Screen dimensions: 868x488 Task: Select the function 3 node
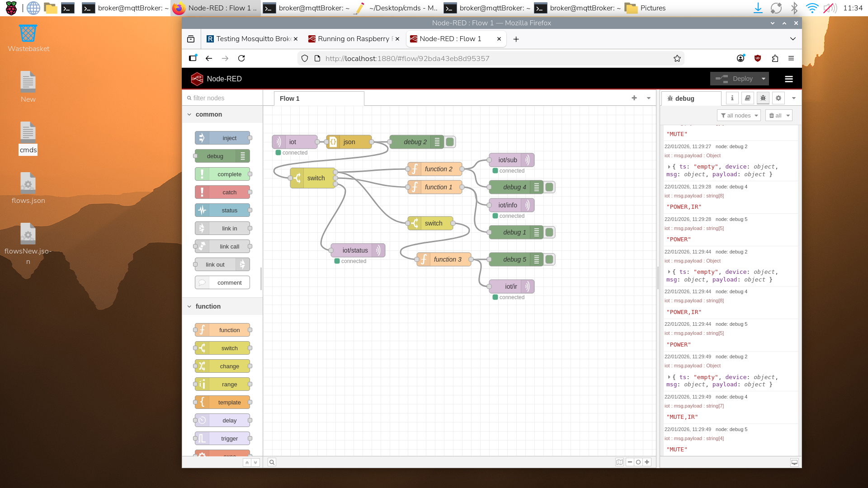444,259
